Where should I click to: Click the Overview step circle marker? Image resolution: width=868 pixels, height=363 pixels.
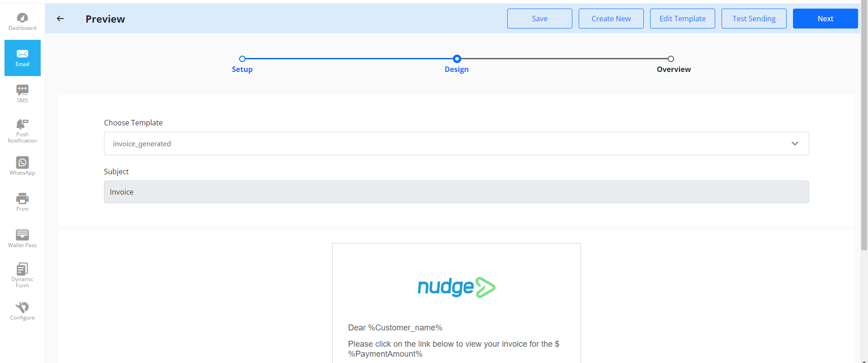click(671, 59)
